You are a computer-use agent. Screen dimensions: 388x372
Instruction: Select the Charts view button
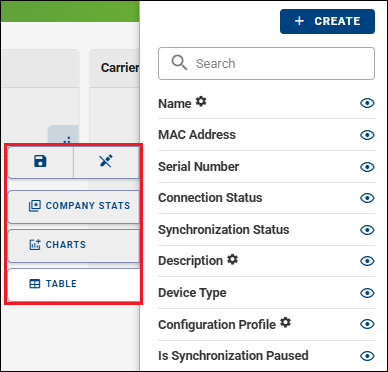73,245
